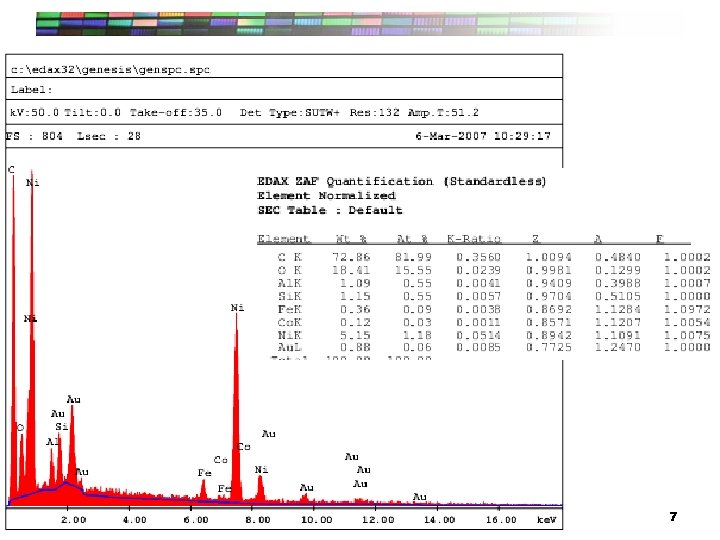This screenshot has width=720, height=540.
Task: Click the NiK weight percent 5.15
Action: 355,335
